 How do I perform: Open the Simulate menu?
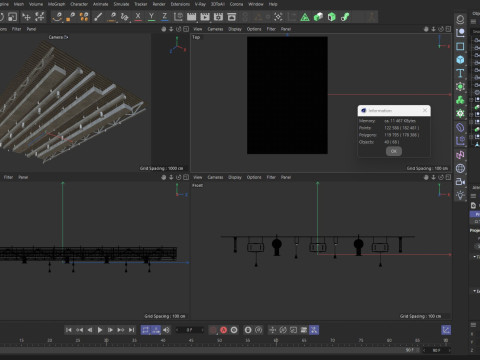[121, 4]
